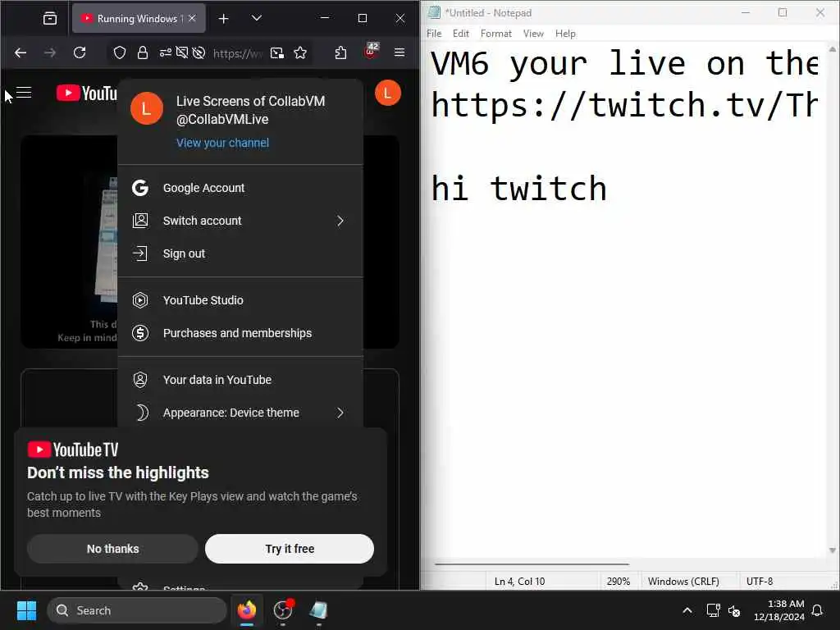Click the twitch.tv URL line in Notepad
Viewport: 840px width, 630px height.
point(624,104)
